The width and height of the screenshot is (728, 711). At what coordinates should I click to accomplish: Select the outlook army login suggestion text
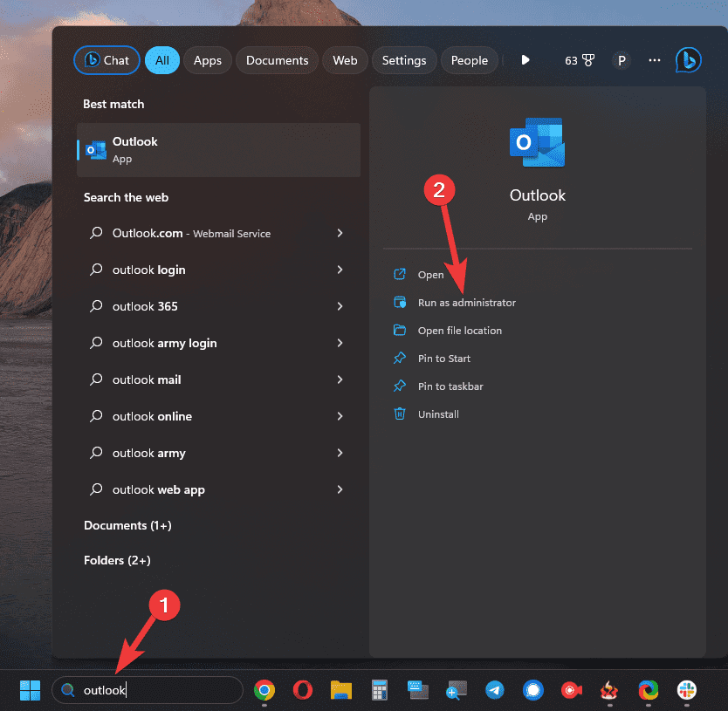[x=164, y=344]
